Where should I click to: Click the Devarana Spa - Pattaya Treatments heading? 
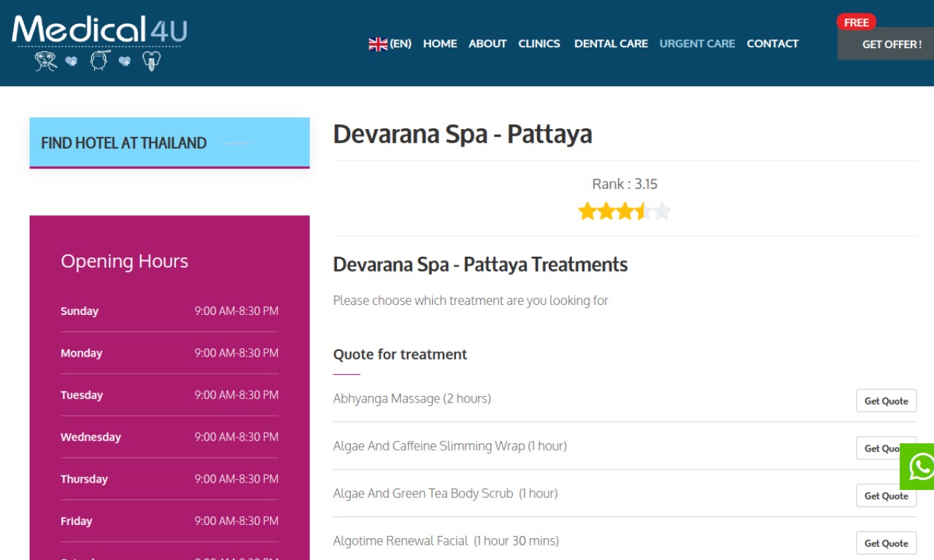(480, 264)
